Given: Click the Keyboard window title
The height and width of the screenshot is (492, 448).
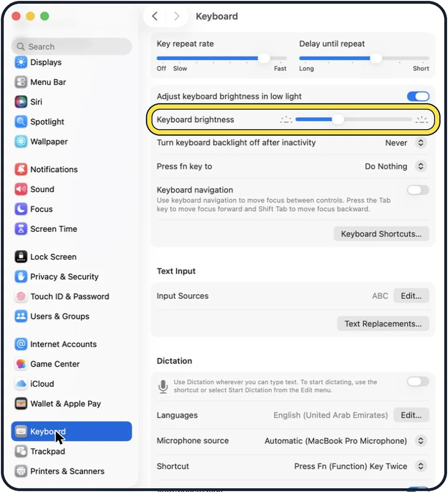Looking at the screenshot, I should (217, 16).
